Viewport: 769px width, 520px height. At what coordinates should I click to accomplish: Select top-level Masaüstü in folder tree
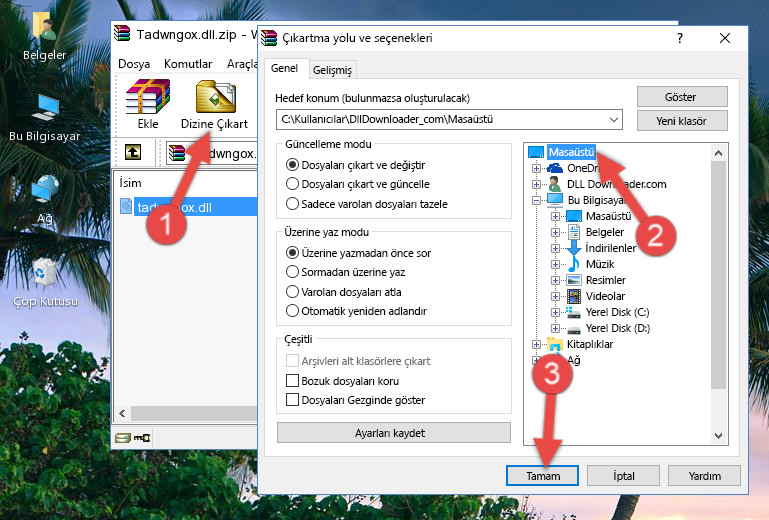(571, 152)
